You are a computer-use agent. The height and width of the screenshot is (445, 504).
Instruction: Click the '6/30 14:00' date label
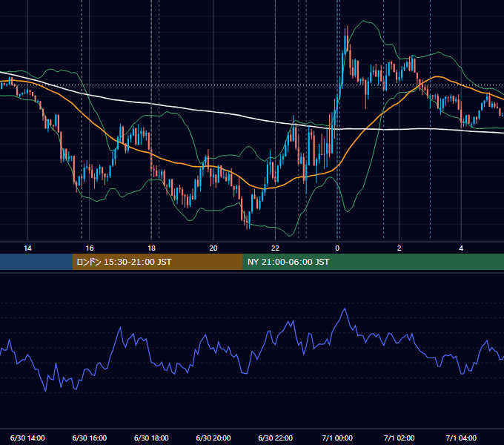pyautogui.click(x=27, y=438)
